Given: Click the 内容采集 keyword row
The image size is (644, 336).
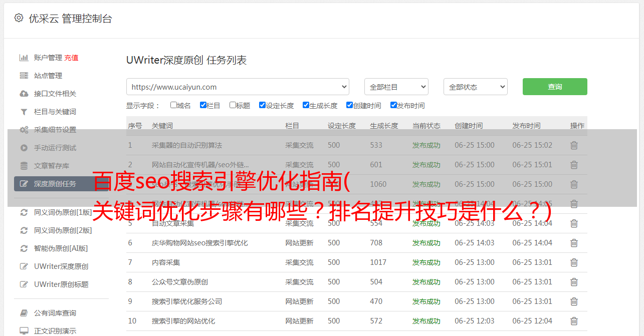Looking at the screenshot, I should point(166,262).
